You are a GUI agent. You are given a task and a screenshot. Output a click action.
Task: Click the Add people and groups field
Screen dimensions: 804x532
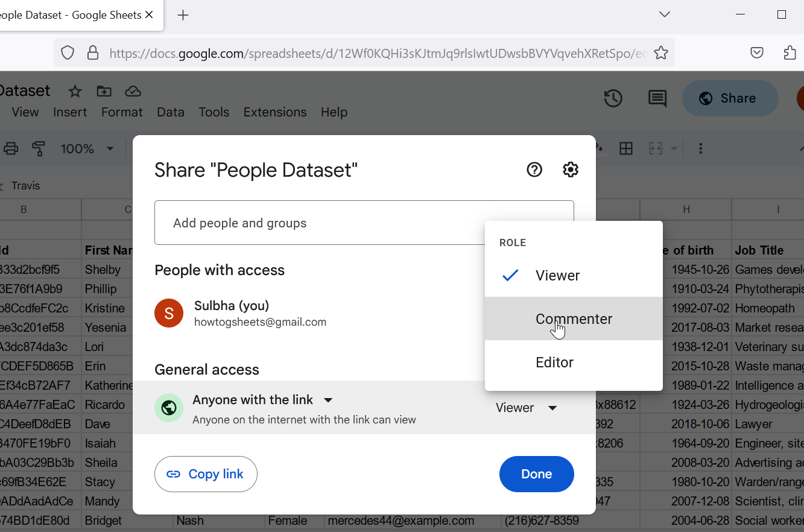[x=364, y=223]
